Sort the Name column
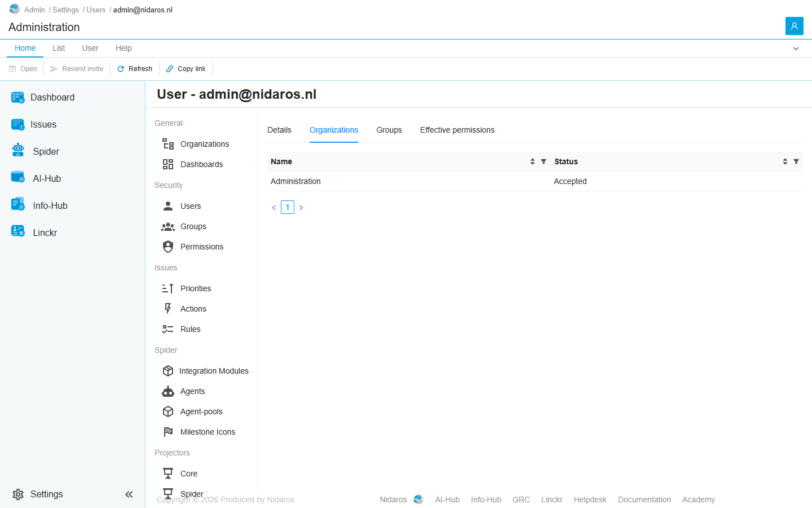 [x=532, y=161]
